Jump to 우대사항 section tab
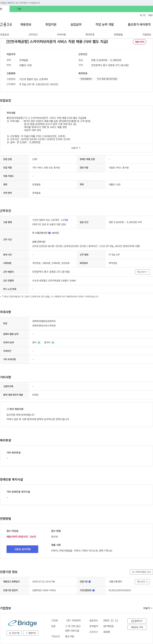Screen dimensions: 153x644 [61, 35]
